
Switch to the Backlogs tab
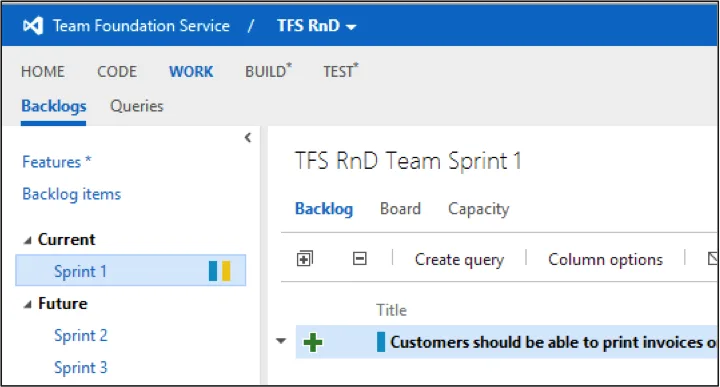pos(53,106)
